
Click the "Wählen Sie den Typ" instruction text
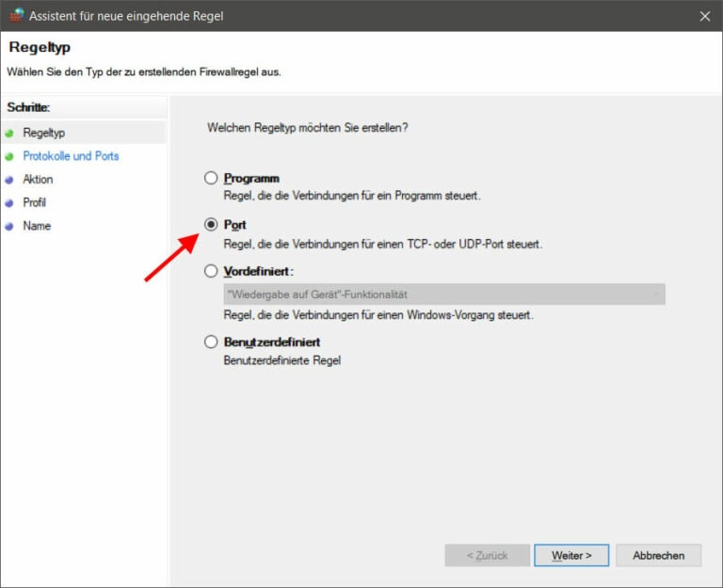click(144, 72)
